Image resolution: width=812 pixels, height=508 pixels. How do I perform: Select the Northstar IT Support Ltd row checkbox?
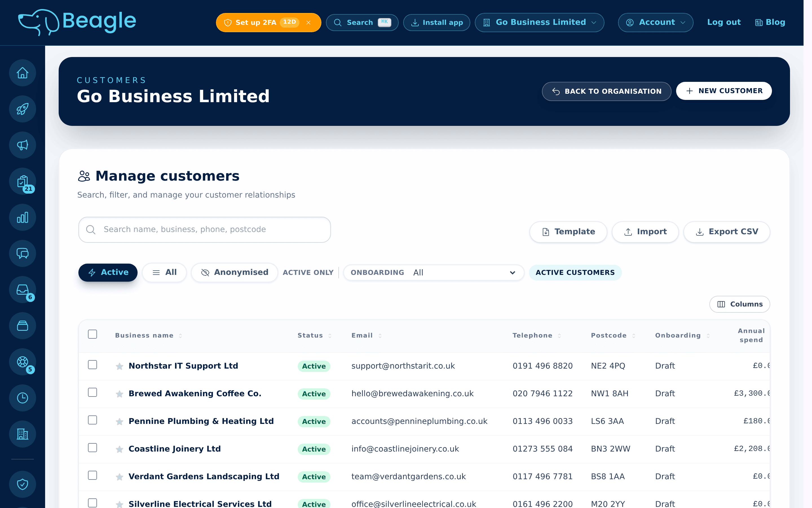click(92, 365)
